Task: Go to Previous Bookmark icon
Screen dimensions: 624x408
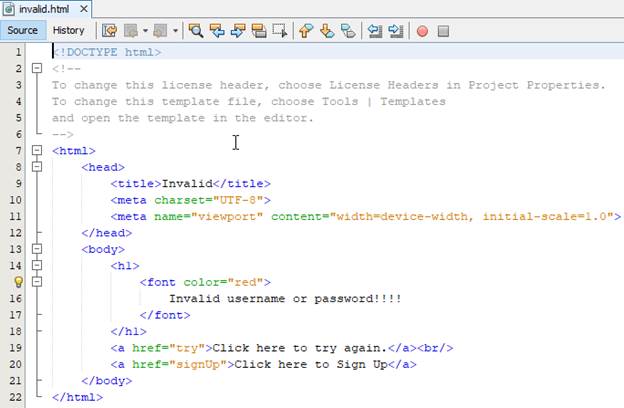Action: 306,31
